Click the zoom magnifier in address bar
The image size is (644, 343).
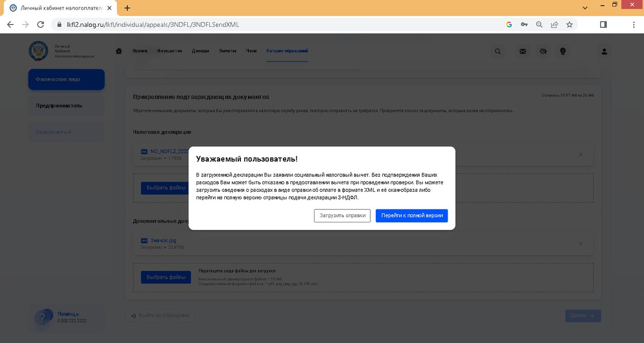pos(539,25)
